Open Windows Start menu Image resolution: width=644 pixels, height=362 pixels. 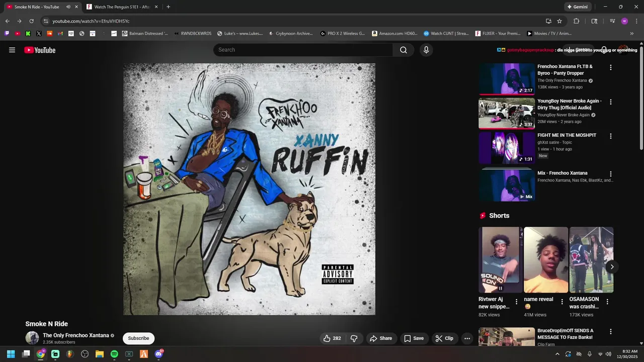click(x=11, y=354)
